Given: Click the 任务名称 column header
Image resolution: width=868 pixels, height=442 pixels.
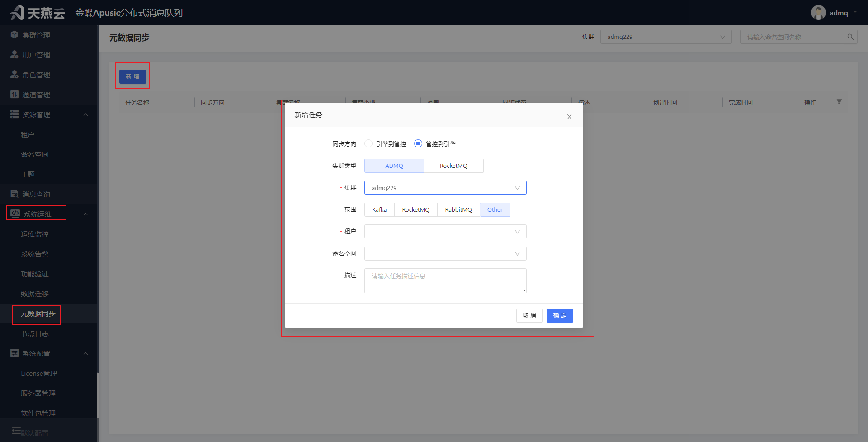Looking at the screenshot, I should coord(137,102).
